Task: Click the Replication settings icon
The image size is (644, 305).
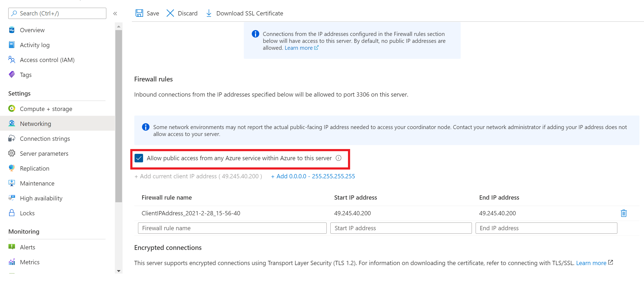Action: pos(12,168)
